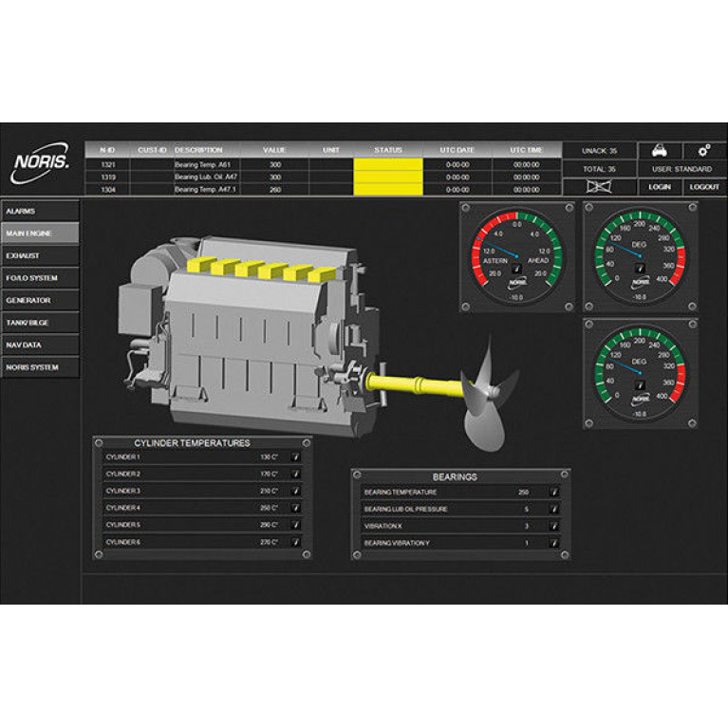Toggle the Vibration X checkbox

pyautogui.click(x=553, y=526)
